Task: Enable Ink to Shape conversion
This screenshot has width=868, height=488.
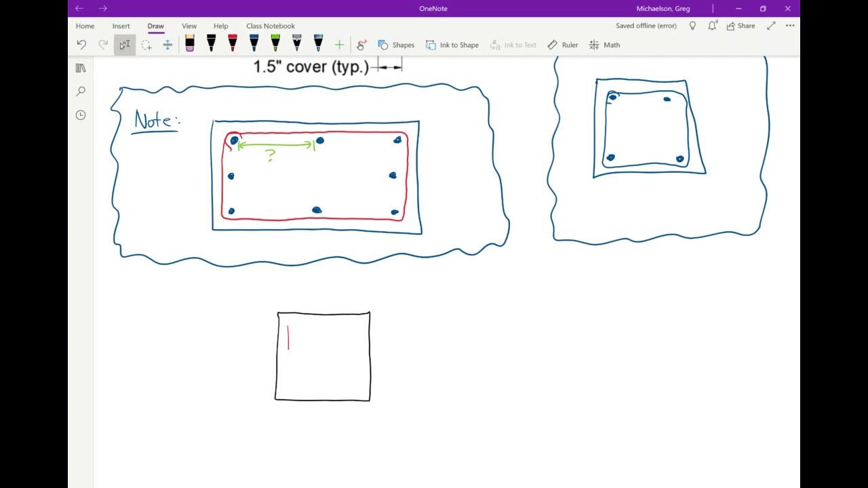Action: (452, 45)
